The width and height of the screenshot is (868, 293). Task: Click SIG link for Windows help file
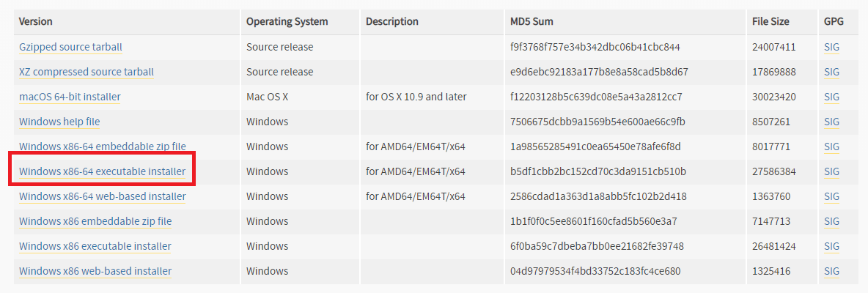[x=831, y=122]
